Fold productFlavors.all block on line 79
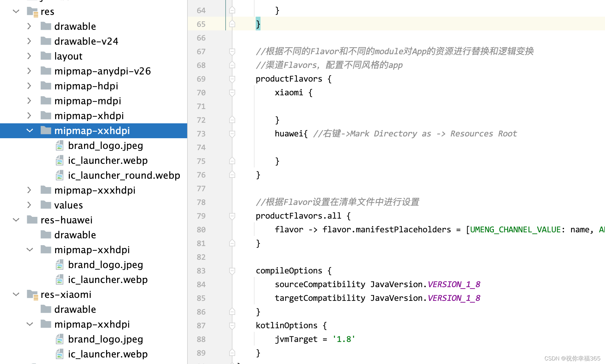605x364 pixels. coord(232,216)
